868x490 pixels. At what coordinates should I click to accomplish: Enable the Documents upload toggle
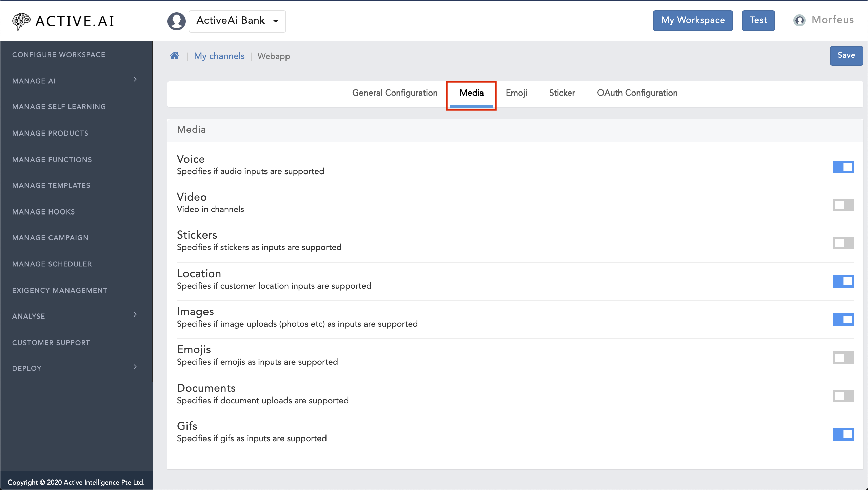pos(843,395)
